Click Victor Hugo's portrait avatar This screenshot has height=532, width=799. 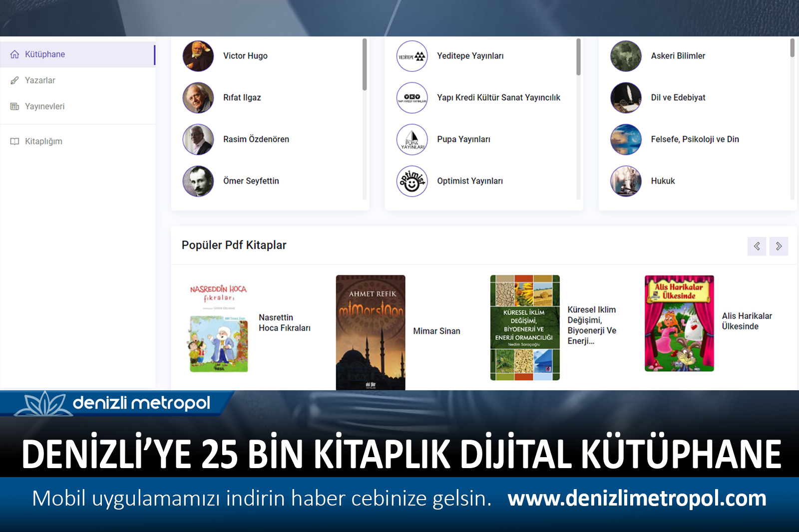coord(198,56)
